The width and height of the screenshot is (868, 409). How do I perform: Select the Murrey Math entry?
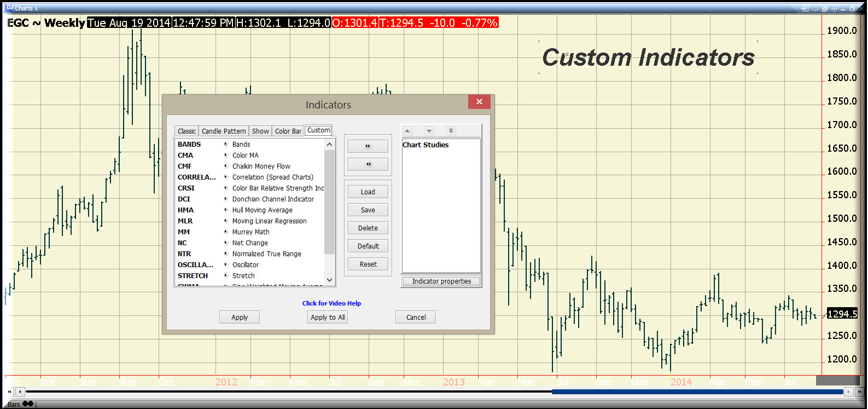coord(251,232)
